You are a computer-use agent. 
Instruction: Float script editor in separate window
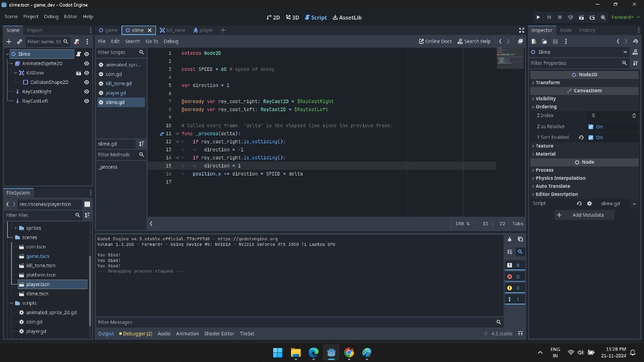520,41
